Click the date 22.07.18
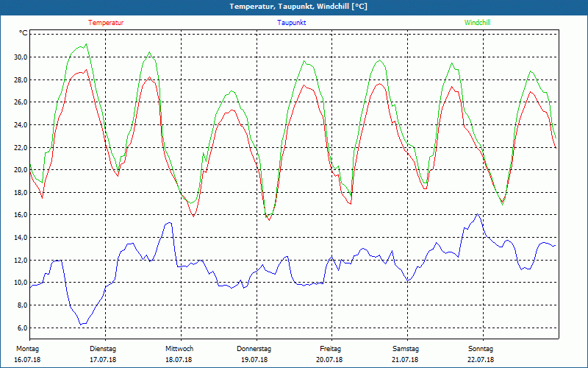 point(481,360)
